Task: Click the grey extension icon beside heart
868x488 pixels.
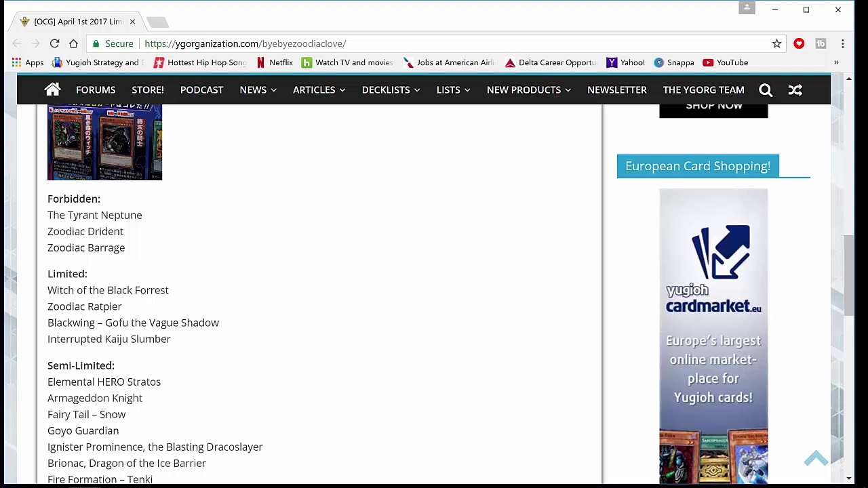Action: [821, 43]
